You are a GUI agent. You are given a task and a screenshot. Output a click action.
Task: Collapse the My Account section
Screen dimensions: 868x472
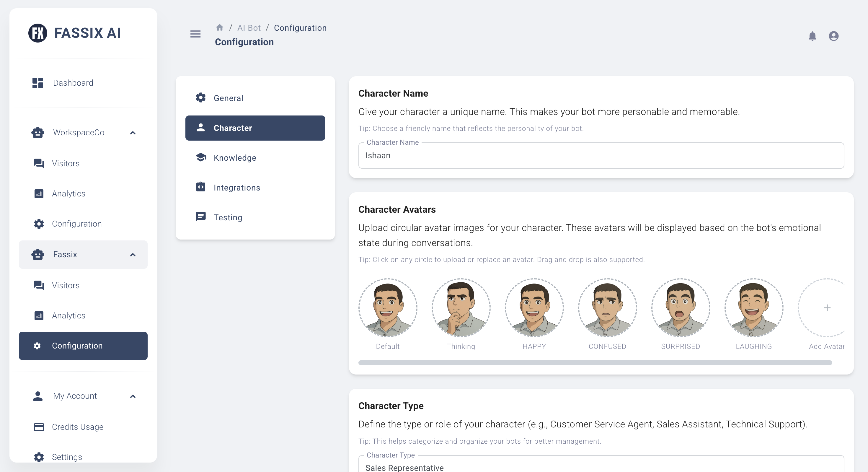pos(133,396)
